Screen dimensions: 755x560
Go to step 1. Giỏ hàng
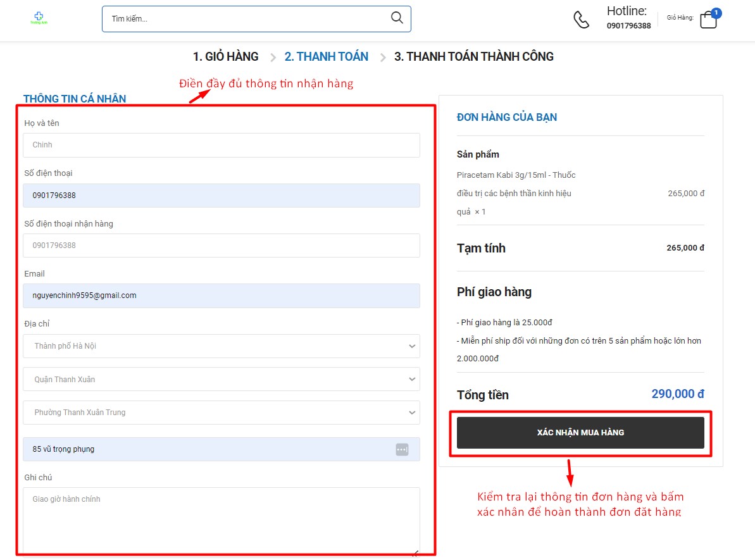coord(225,57)
